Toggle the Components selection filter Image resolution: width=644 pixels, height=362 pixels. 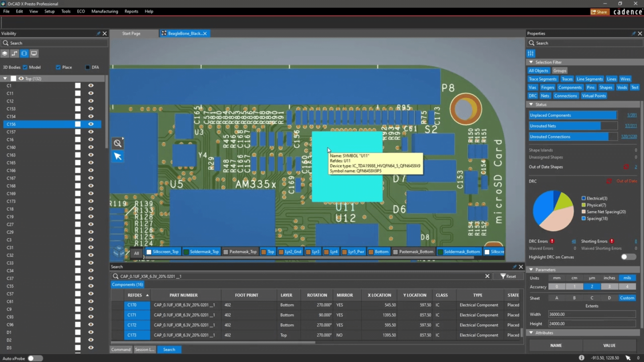pyautogui.click(x=570, y=87)
